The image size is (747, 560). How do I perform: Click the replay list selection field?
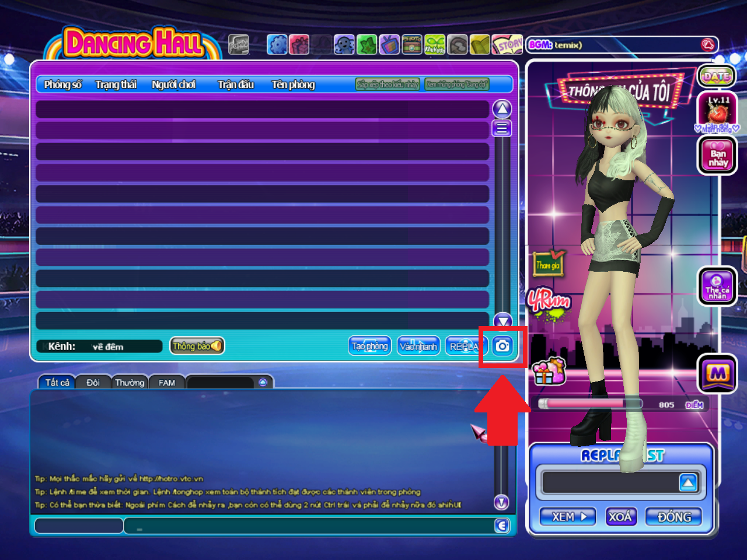point(610,482)
